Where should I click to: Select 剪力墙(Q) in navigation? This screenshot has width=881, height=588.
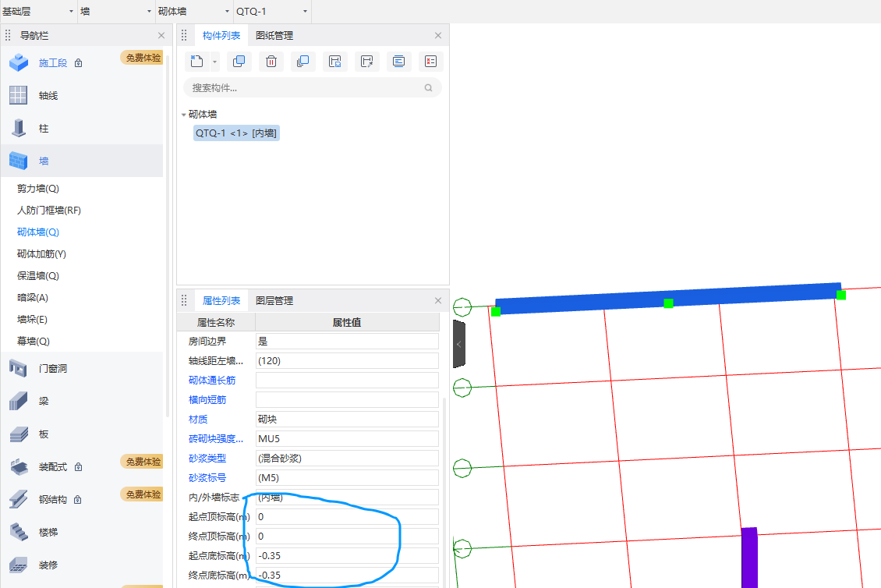coord(38,188)
